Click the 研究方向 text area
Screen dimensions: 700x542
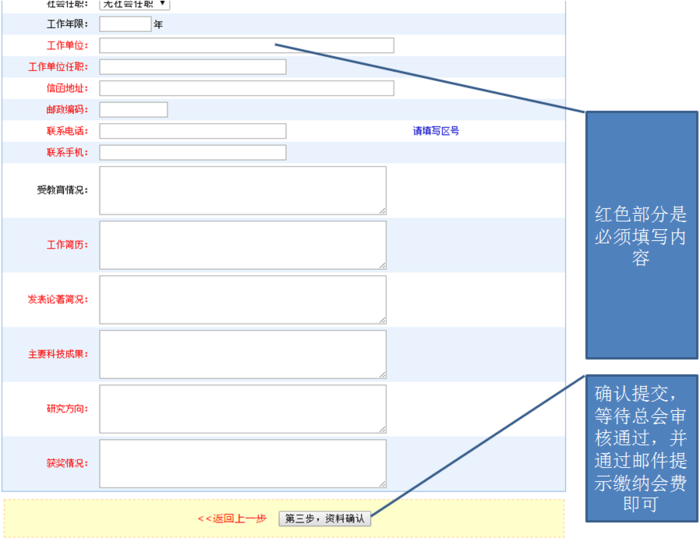pyautogui.click(x=243, y=409)
